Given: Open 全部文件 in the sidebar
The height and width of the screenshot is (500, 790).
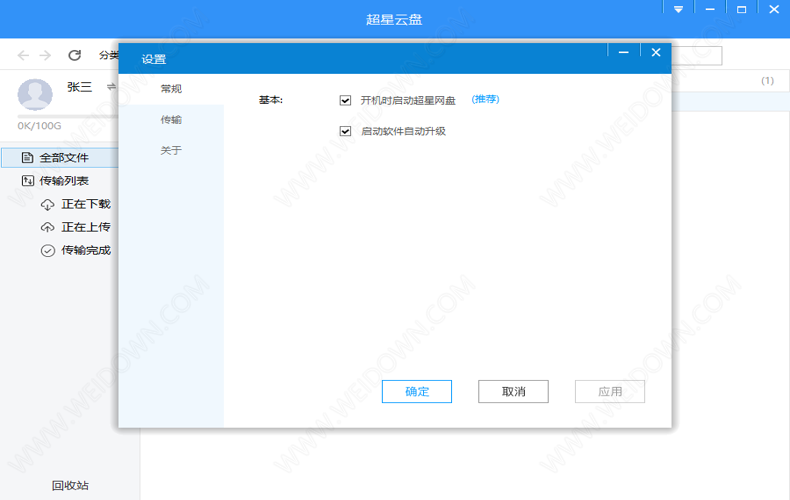Looking at the screenshot, I should [63, 158].
